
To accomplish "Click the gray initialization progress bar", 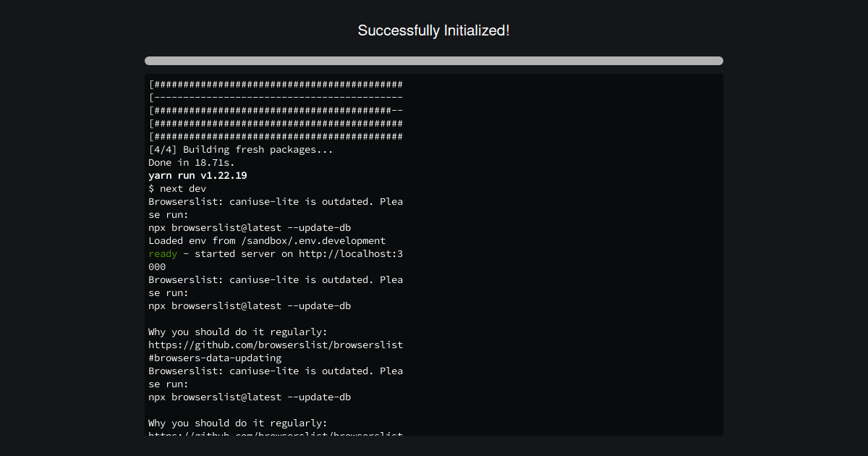I will (433, 61).
